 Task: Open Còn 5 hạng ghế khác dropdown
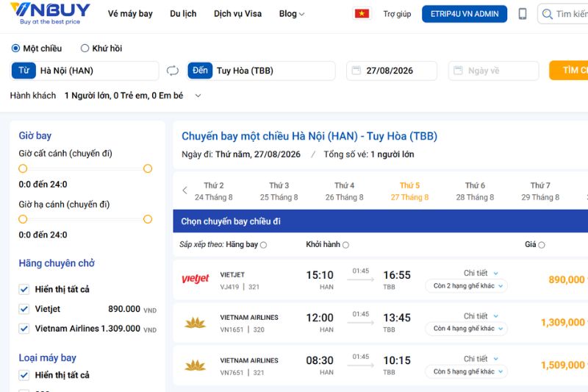pos(467,371)
